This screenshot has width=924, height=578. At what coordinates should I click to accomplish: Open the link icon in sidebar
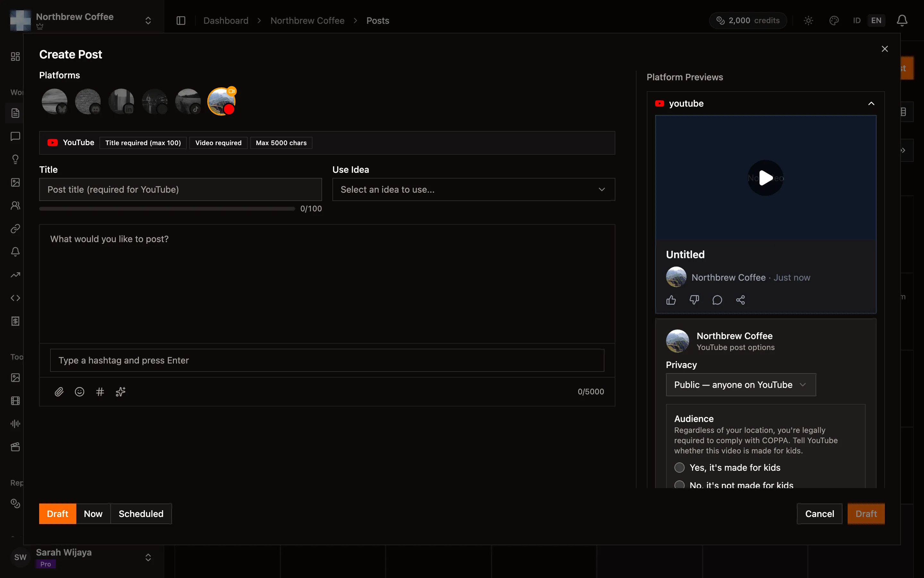15,229
